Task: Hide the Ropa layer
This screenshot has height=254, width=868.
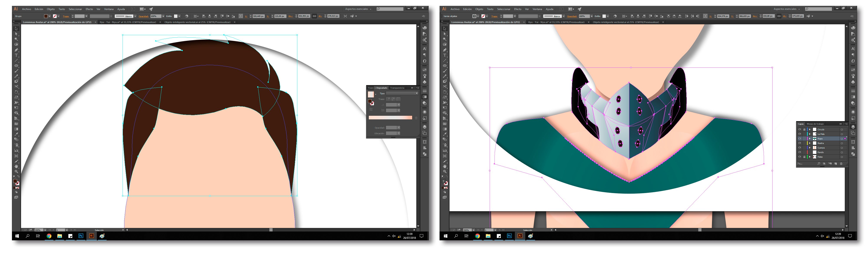Action: 800,139
